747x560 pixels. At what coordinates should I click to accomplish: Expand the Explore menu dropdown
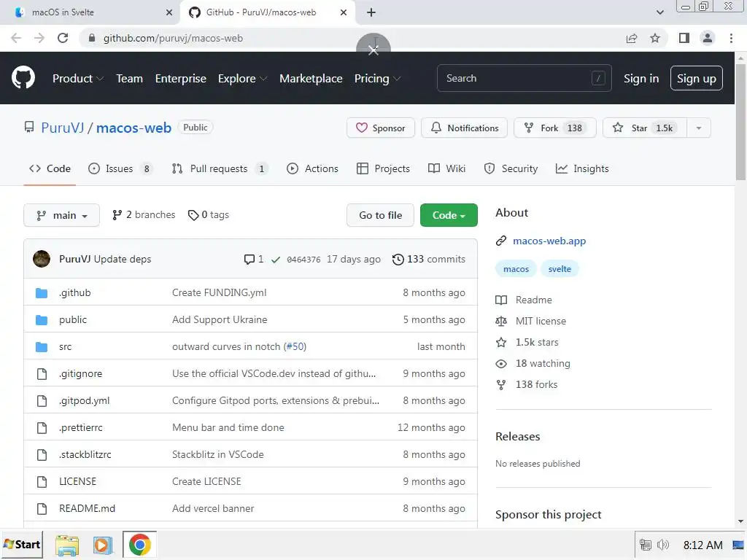[242, 79]
